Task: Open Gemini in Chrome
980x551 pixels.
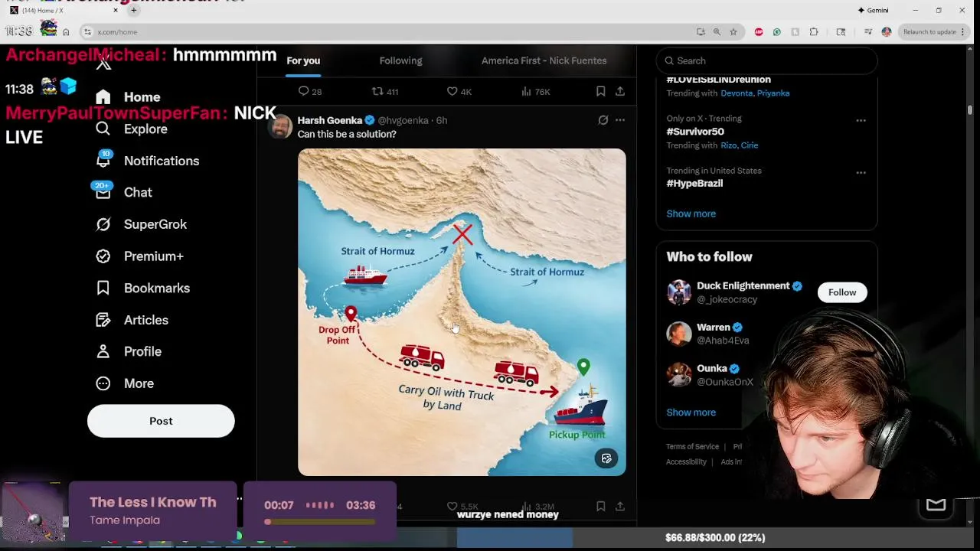Action: point(873,11)
